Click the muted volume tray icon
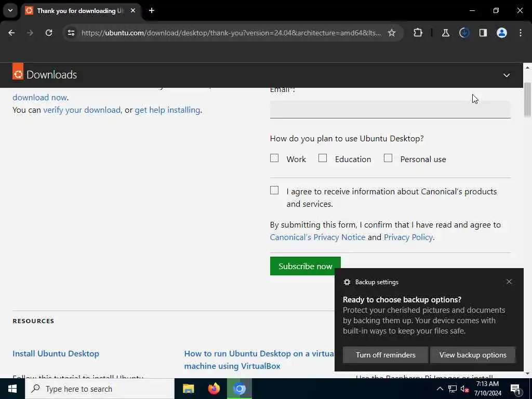Screen dimensions: 532x399 pos(464,389)
